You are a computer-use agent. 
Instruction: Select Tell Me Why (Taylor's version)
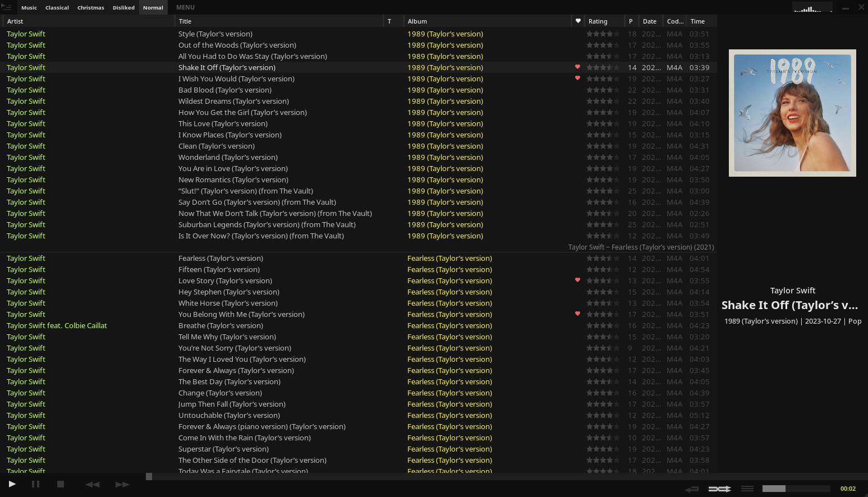coord(227,337)
